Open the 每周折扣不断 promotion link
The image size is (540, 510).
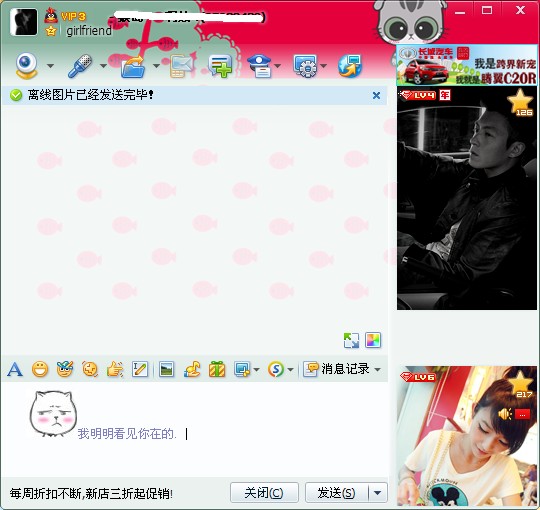[91, 494]
